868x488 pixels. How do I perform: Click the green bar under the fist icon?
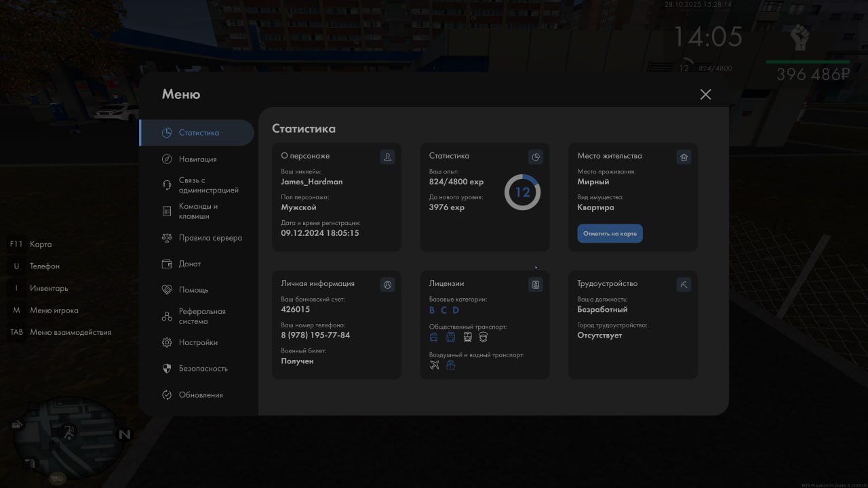point(808,62)
